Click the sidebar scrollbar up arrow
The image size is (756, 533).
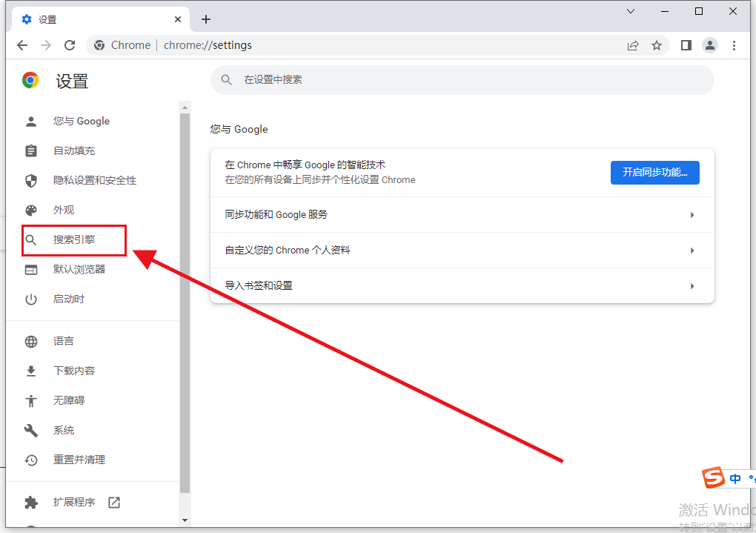[x=185, y=107]
